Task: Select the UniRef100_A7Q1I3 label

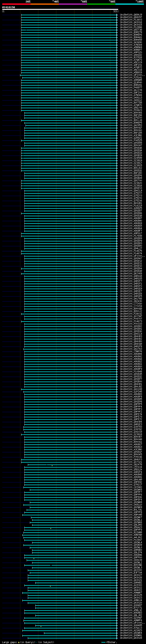Action: pos(131,628)
